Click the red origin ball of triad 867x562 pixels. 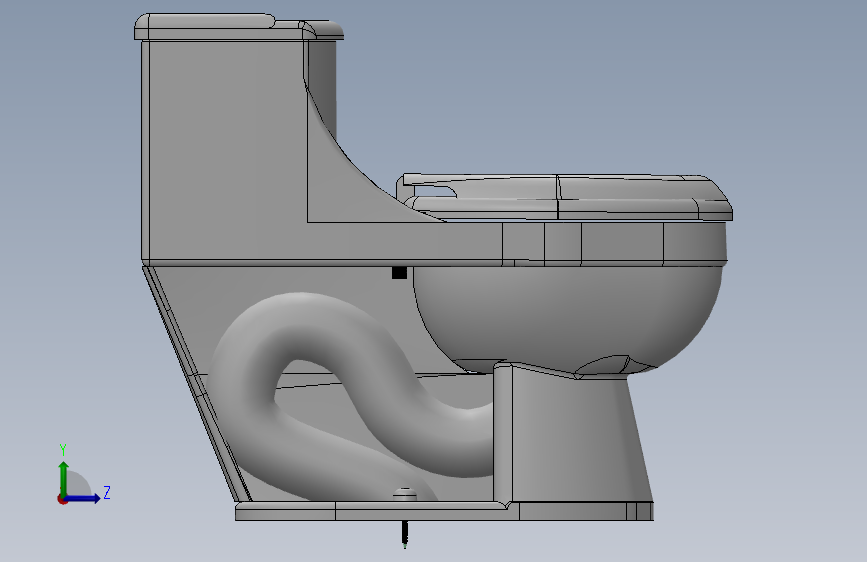pos(62,499)
